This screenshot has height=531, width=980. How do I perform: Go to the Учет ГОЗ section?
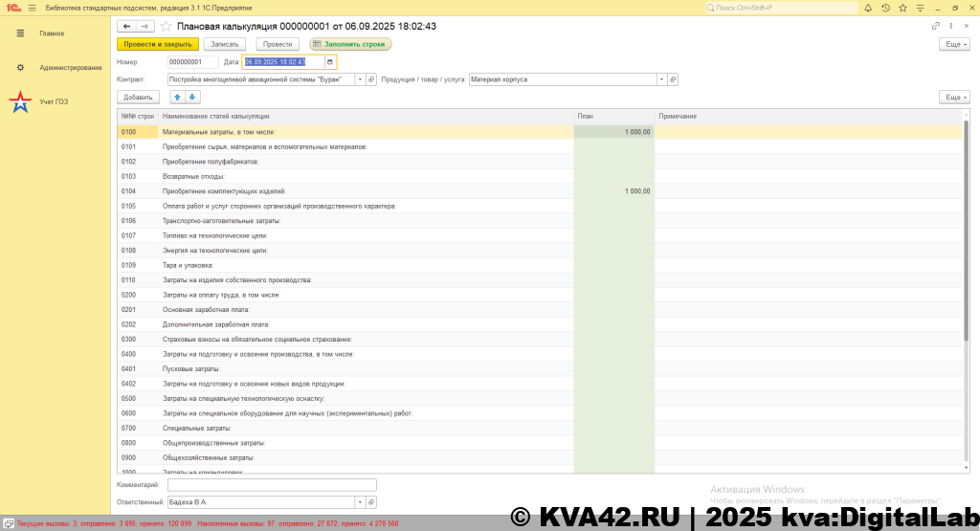click(54, 101)
